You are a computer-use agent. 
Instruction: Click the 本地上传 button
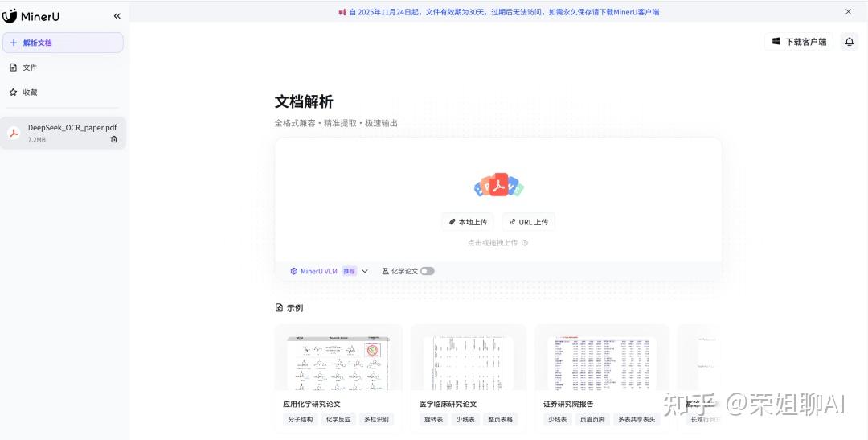[x=468, y=222]
